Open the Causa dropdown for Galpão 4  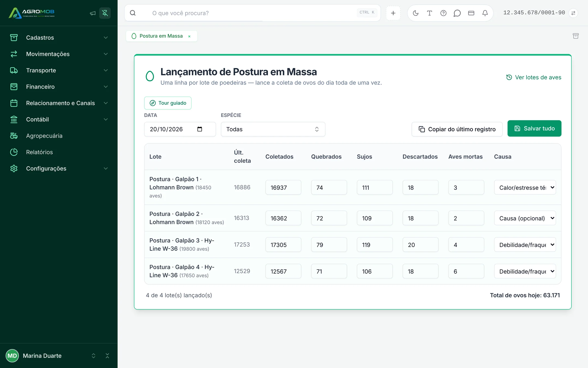pyautogui.click(x=525, y=271)
